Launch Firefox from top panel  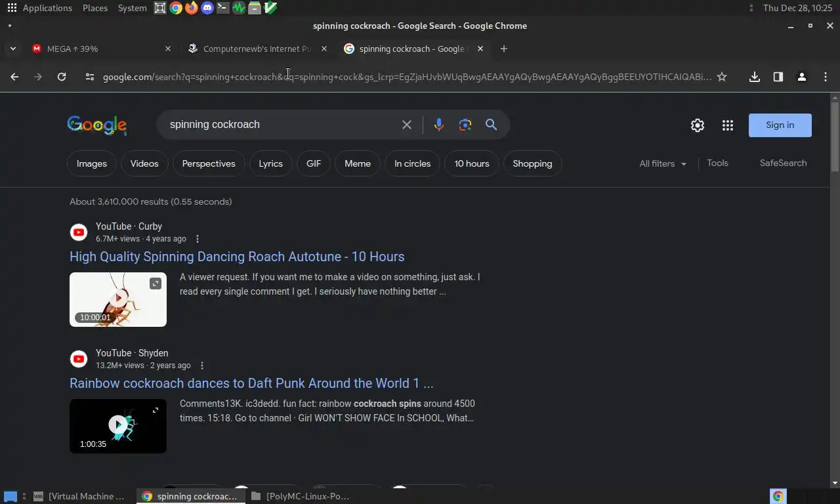coord(192,8)
